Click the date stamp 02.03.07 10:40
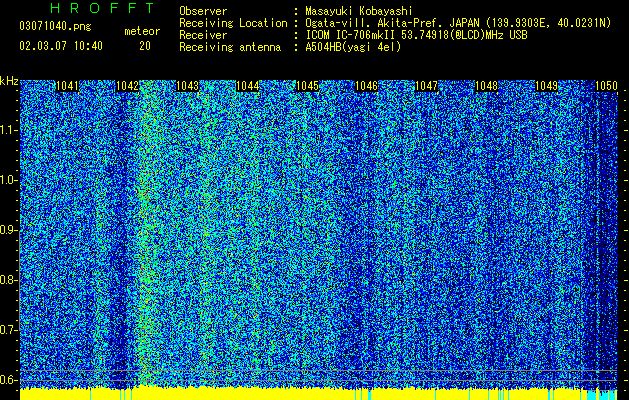The image size is (629, 400). coord(61,46)
